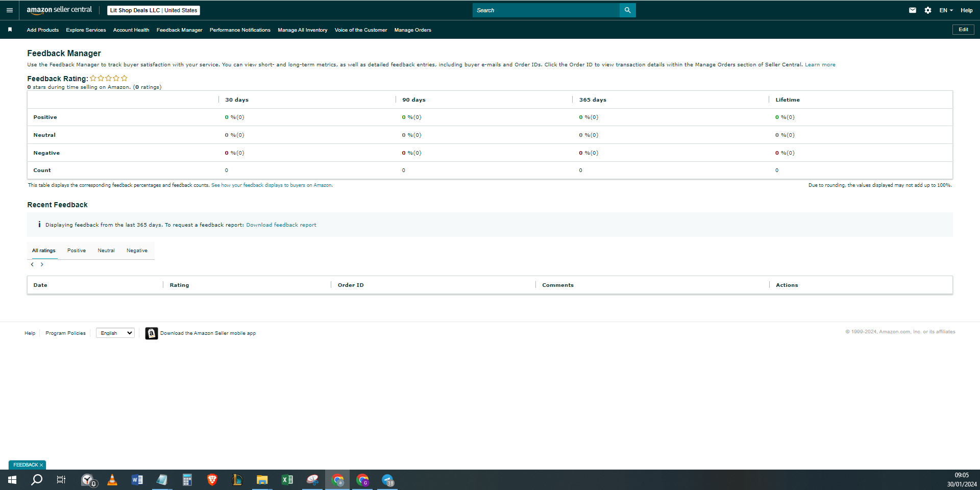This screenshot has width=980, height=490.
Task: Select the All ratings tab
Action: pos(44,251)
